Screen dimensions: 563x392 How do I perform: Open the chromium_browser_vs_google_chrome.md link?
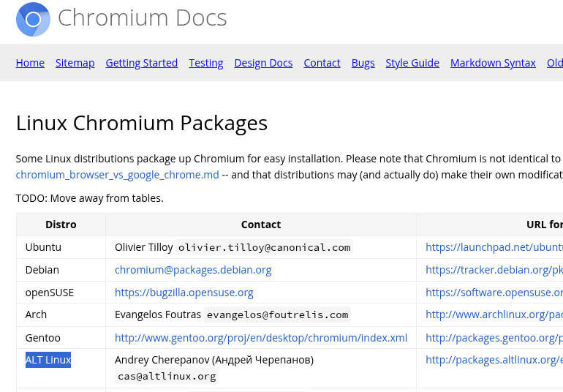[117, 175]
